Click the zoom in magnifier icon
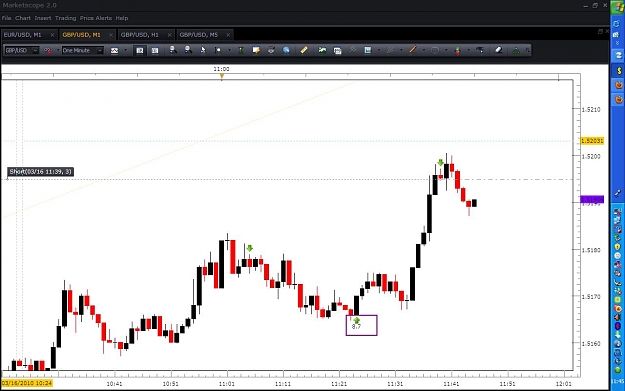625x391 pixels. point(173,50)
